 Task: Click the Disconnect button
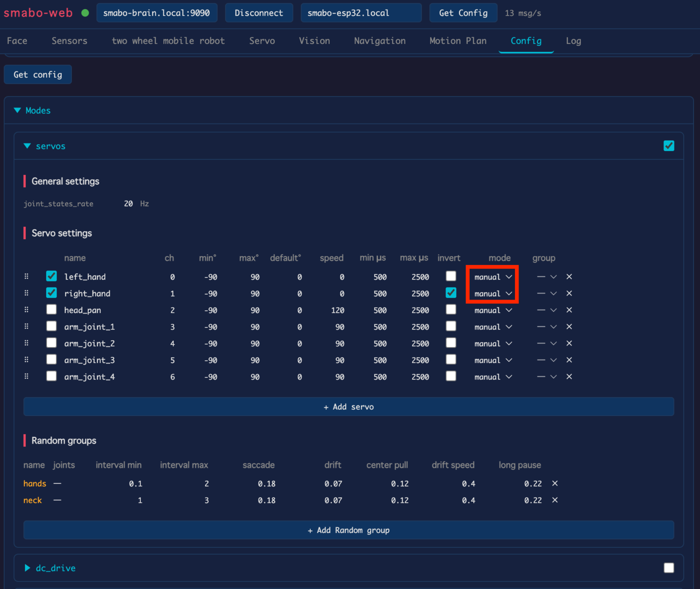(259, 13)
